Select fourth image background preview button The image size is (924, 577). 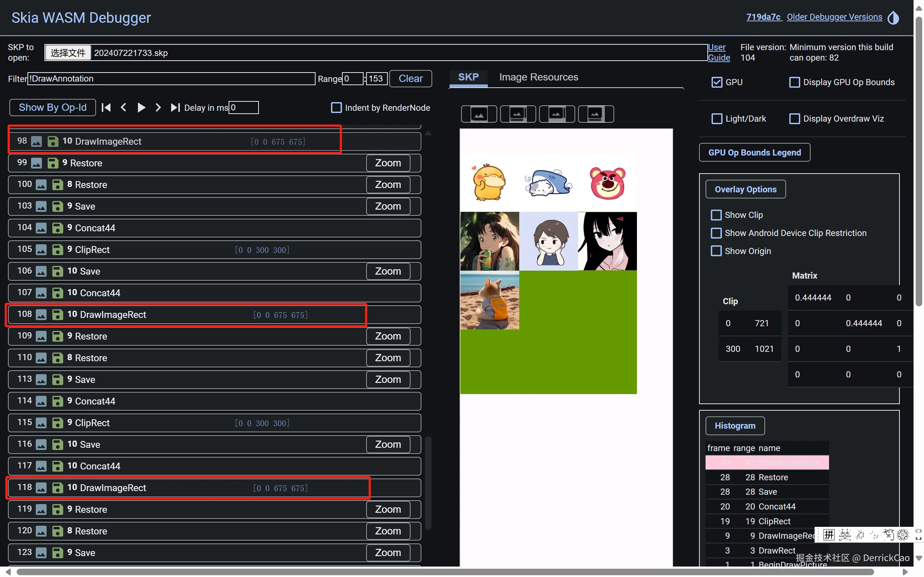[596, 114]
